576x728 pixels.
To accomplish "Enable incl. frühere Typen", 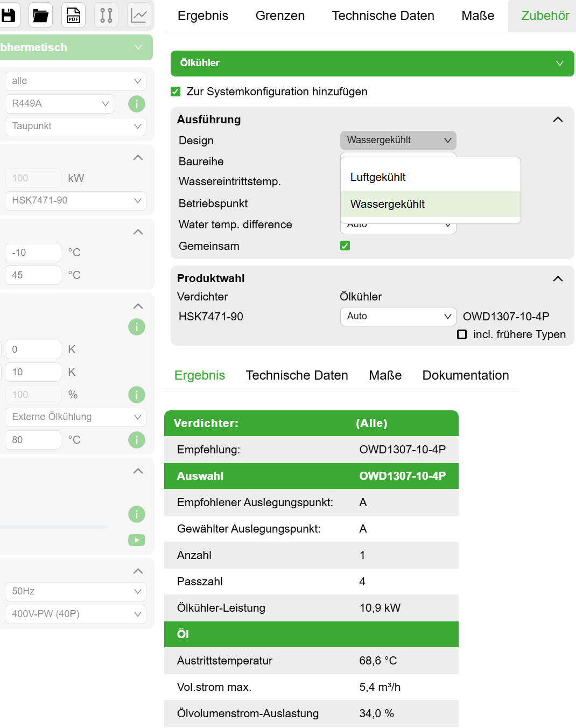I will pos(461,334).
